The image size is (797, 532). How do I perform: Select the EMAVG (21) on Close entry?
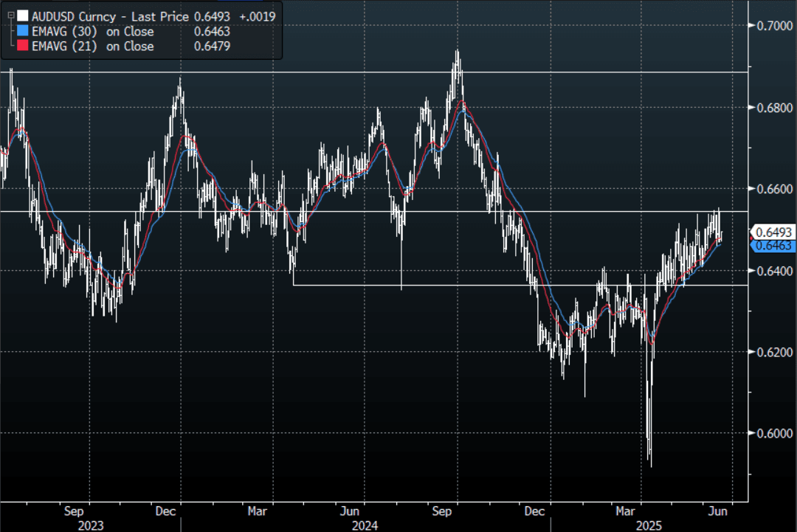pyautogui.click(x=93, y=46)
